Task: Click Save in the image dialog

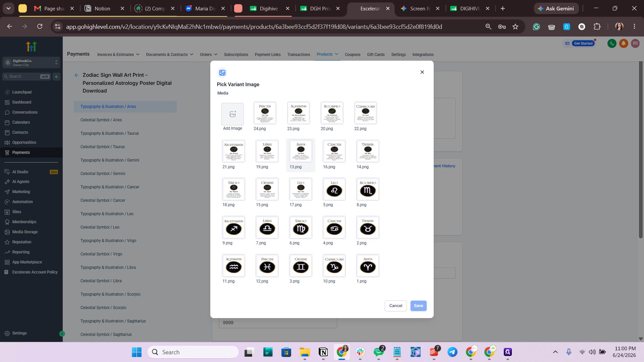Action: [418, 306]
